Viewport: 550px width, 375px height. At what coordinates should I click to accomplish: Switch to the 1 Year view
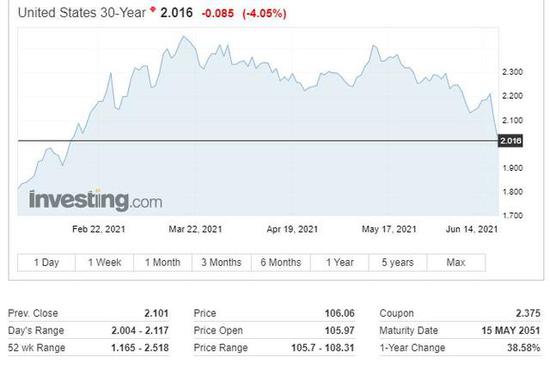pyautogui.click(x=340, y=262)
